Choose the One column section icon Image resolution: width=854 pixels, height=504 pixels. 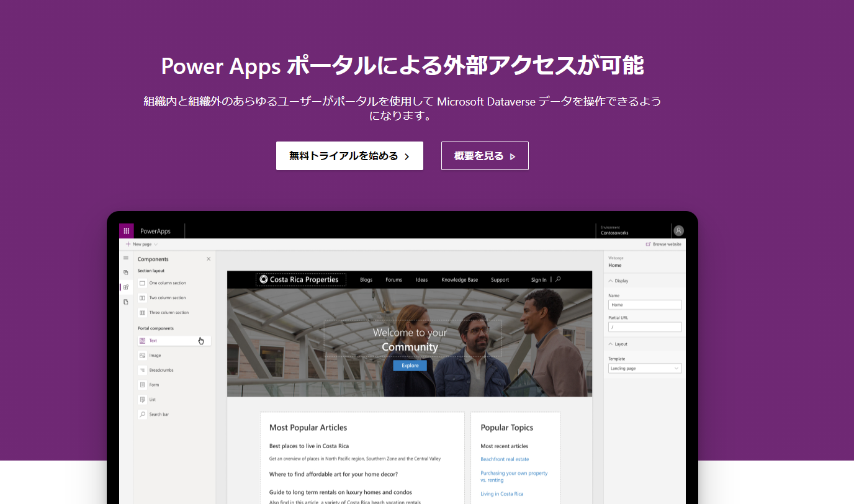(x=142, y=283)
